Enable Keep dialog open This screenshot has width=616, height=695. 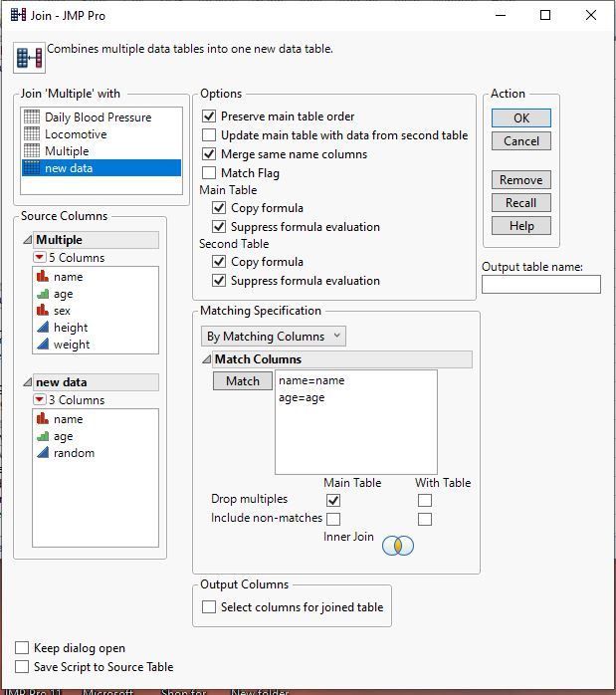pos(22,647)
